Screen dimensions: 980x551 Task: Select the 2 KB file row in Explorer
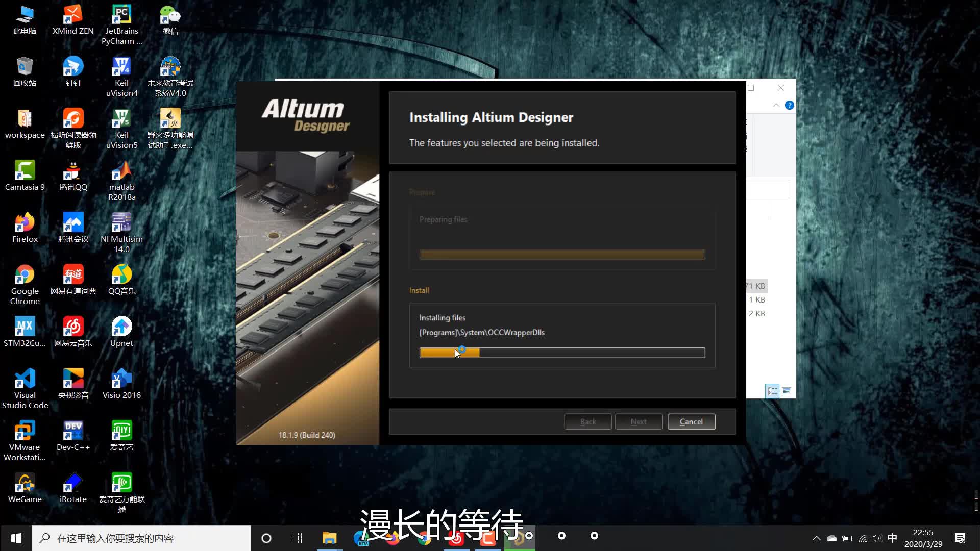(756, 313)
